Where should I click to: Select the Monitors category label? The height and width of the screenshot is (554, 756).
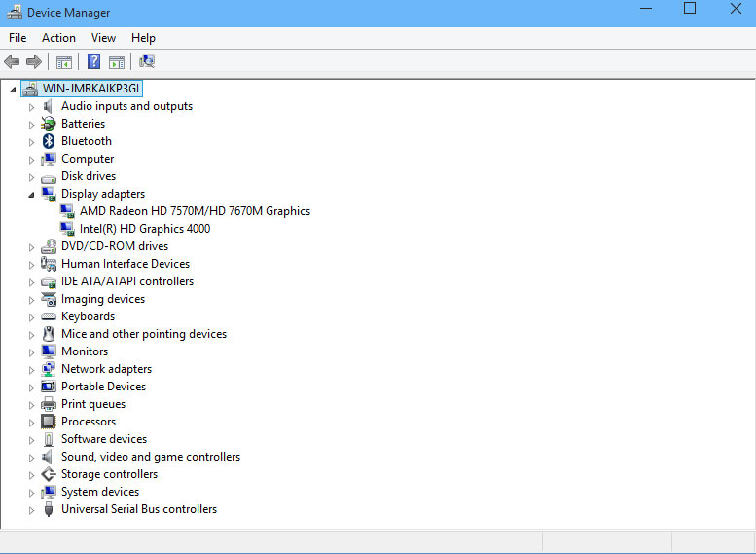click(x=85, y=351)
